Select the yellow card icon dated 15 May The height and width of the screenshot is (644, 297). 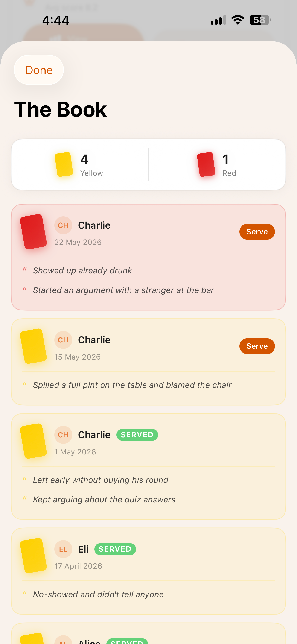(33, 346)
